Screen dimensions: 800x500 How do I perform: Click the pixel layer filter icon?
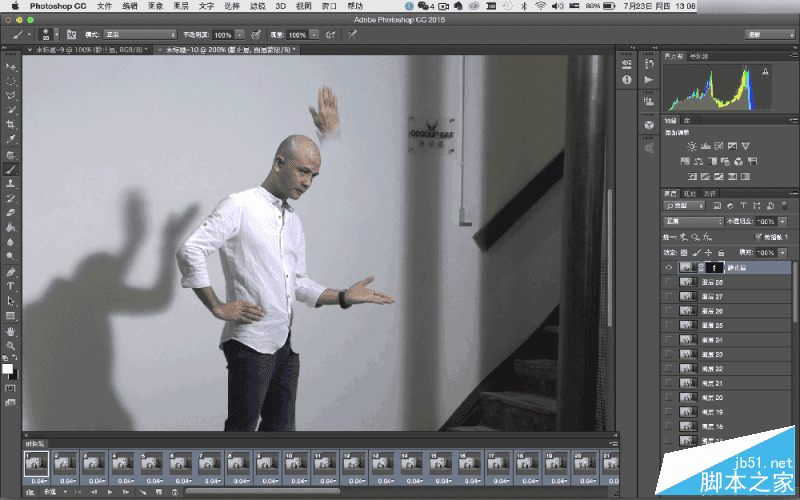717,206
